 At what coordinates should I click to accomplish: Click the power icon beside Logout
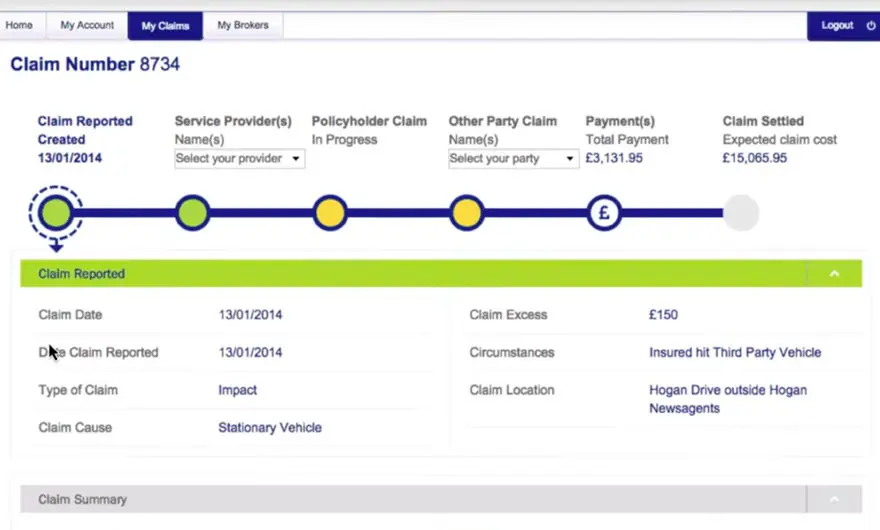[870, 25]
